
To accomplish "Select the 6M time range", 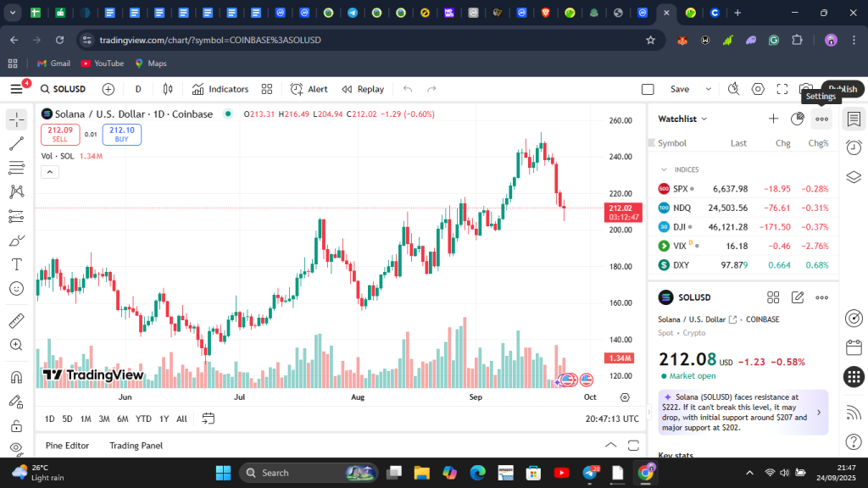I will tap(123, 419).
